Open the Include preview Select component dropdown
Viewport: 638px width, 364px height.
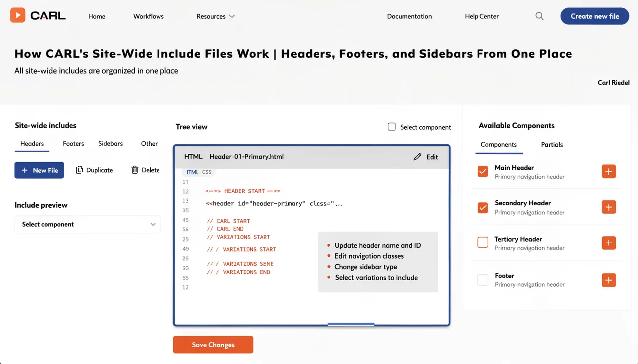pyautogui.click(x=88, y=224)
